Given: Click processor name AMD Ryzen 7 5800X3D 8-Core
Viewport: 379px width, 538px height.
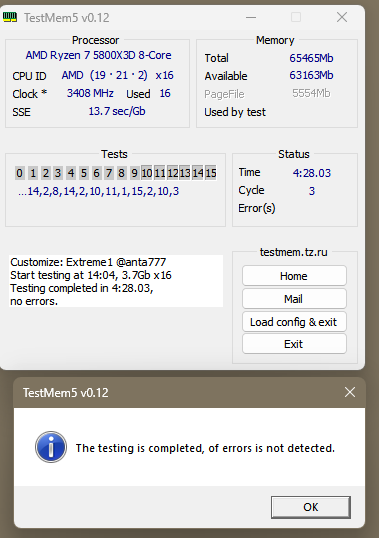Looking at the screenshot, I should [98, 55].
